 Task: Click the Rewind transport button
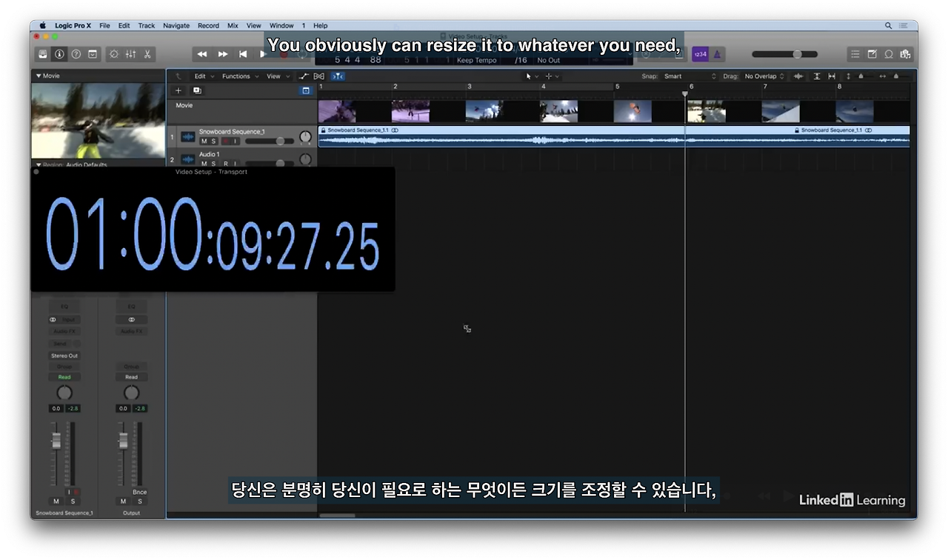[x=201, y=54]
